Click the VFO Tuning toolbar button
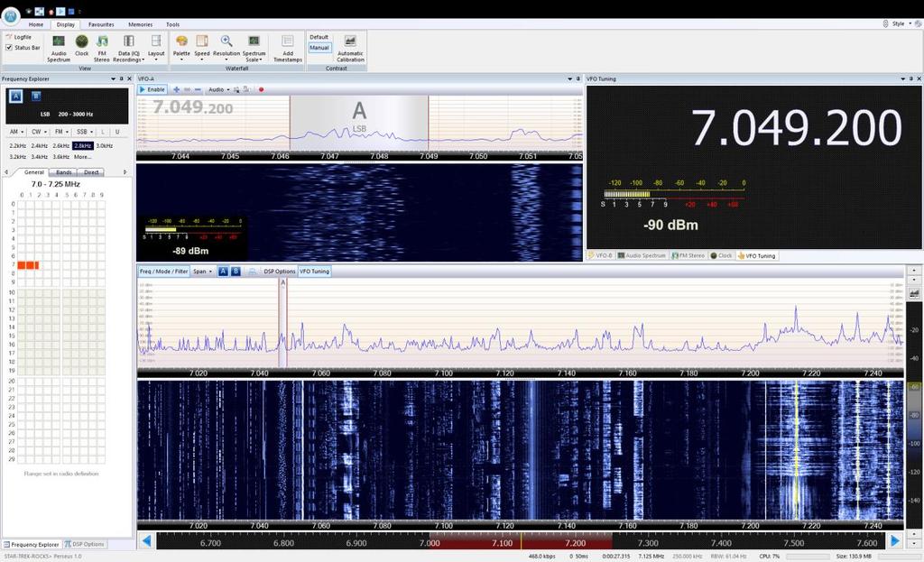This screenshot has width=924, height=562. pyautogui.click(x=315, y=272)
